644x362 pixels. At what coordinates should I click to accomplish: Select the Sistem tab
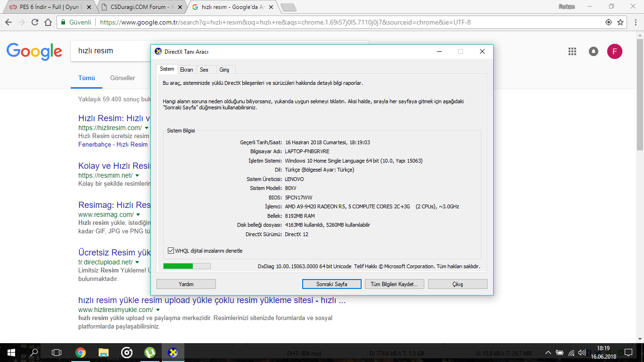pyautogui.click(x=167, y=69)
